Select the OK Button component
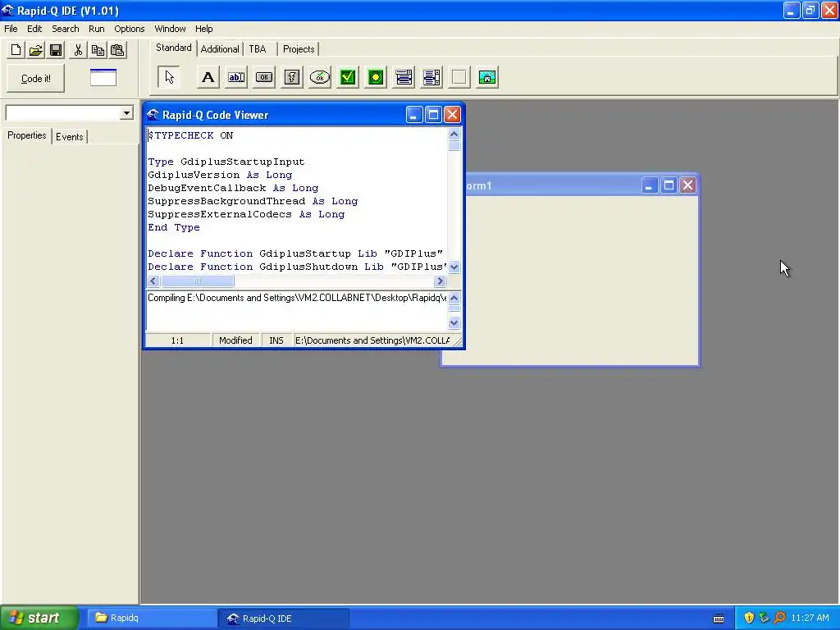 click(x=264, y=77)
